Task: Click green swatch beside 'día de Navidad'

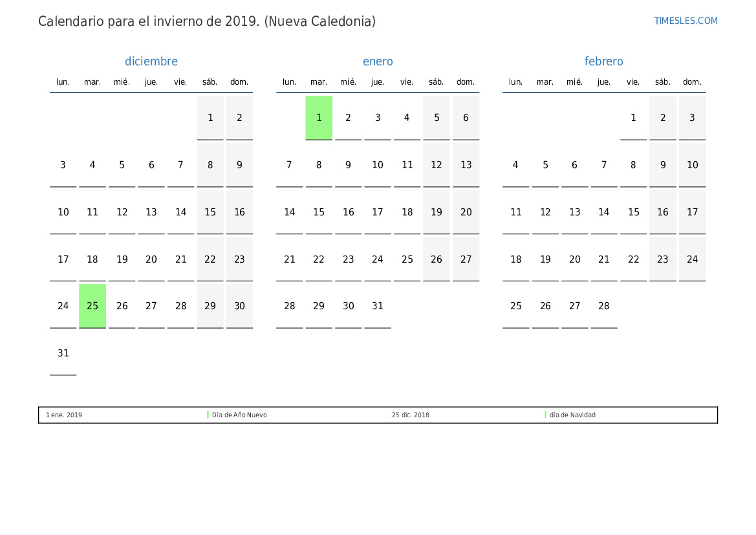Action: [x=545, y=415]
